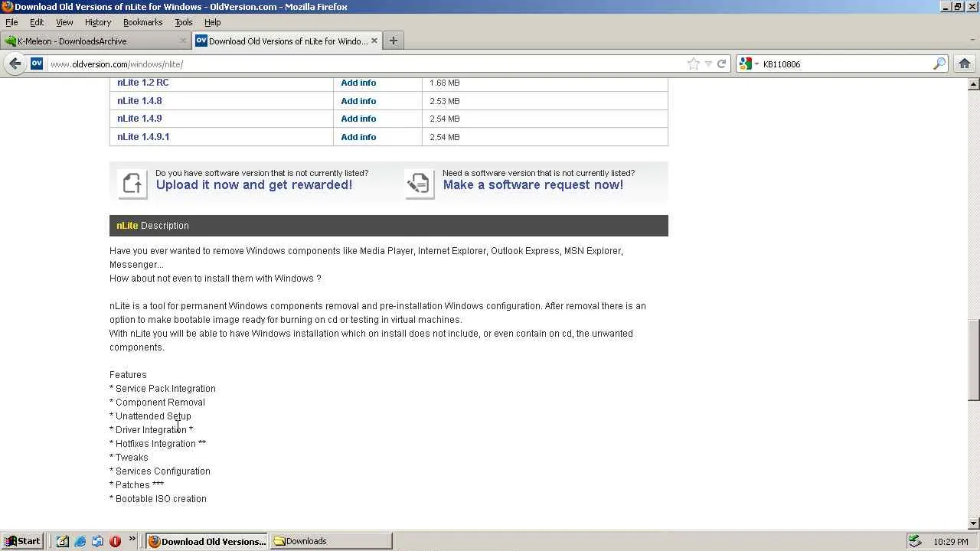Image resolution: width=980 pixels, height=551 pixels.
Task: Switch to the K-Meleon - DownloadsArchive tab
Action: point(96,41)
